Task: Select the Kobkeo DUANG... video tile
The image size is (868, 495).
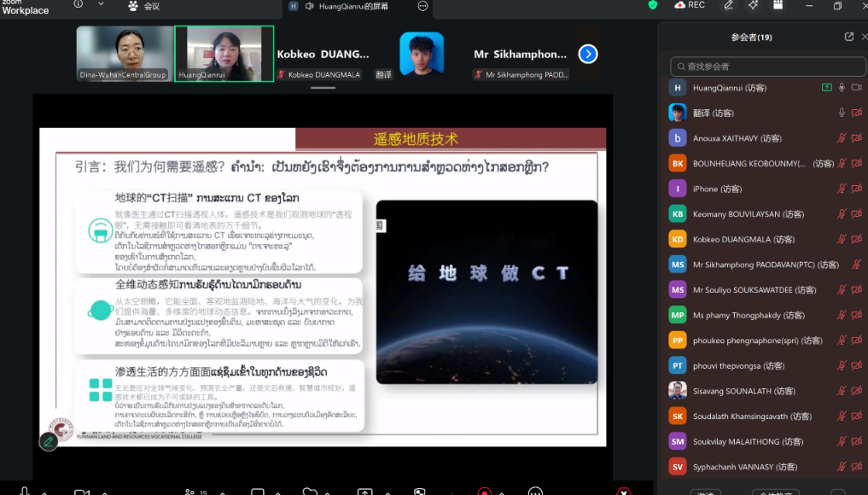Action: pyautogui.click(x=323, y=55)
